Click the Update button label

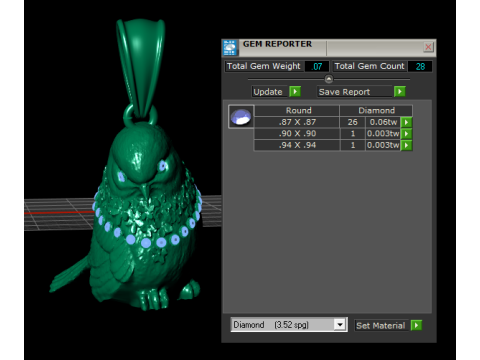pos(269,92)
